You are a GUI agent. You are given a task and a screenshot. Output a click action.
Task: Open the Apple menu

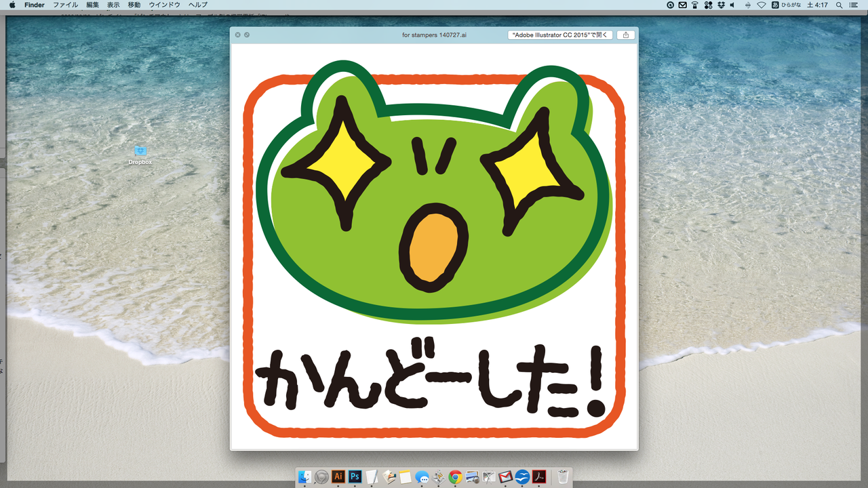click(12, 5)
